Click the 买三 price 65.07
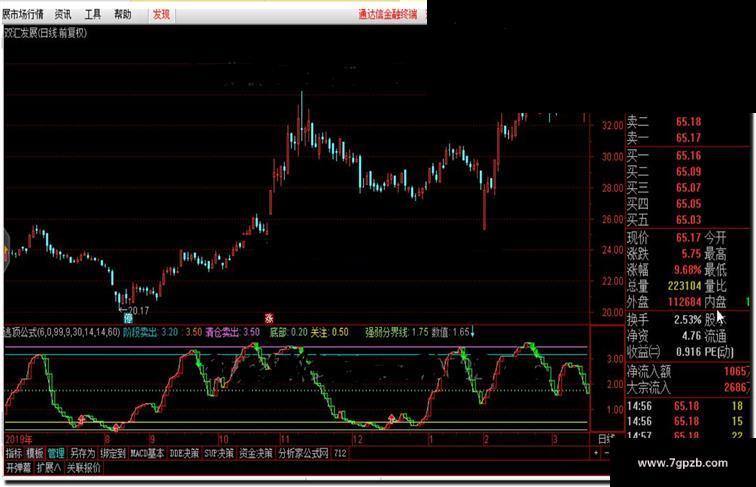 click(x=688, y=187)
